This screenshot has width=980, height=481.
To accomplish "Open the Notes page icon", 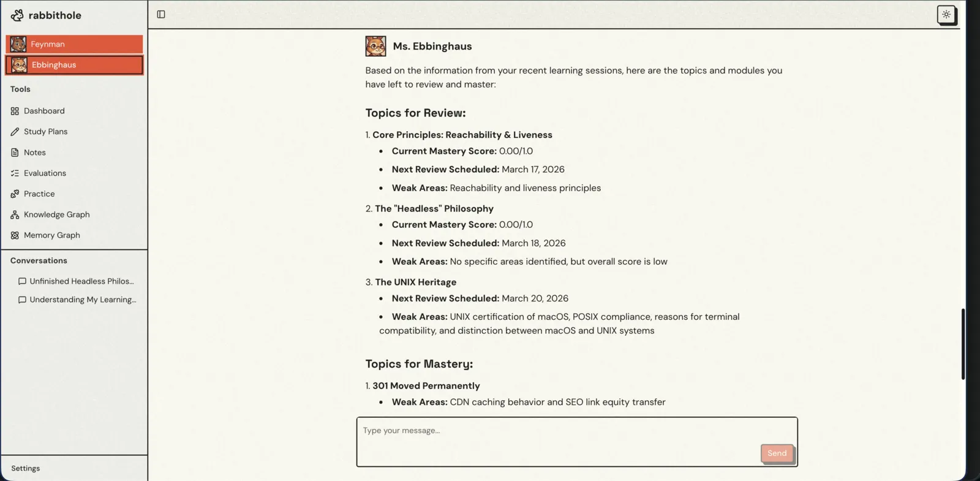I will 15,153.
